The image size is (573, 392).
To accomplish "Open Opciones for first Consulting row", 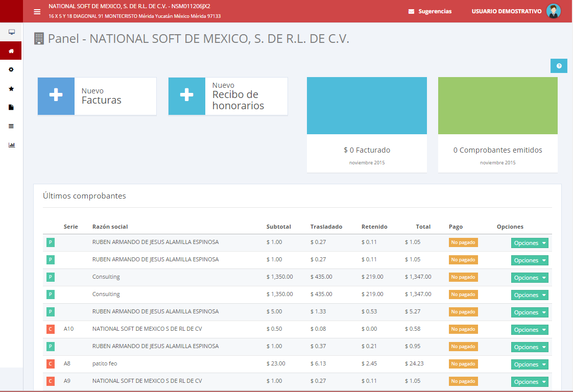I will 530,278.
